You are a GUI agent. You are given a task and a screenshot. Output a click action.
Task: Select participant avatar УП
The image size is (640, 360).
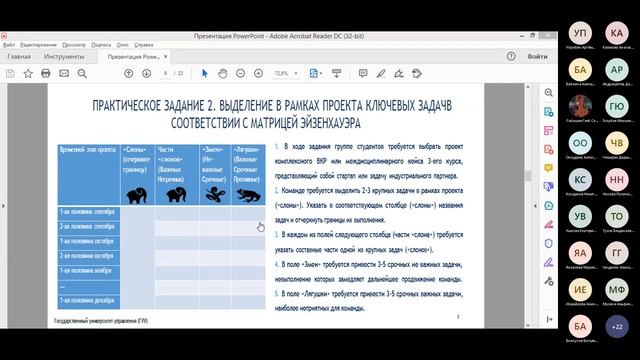[x=580, y=33]
